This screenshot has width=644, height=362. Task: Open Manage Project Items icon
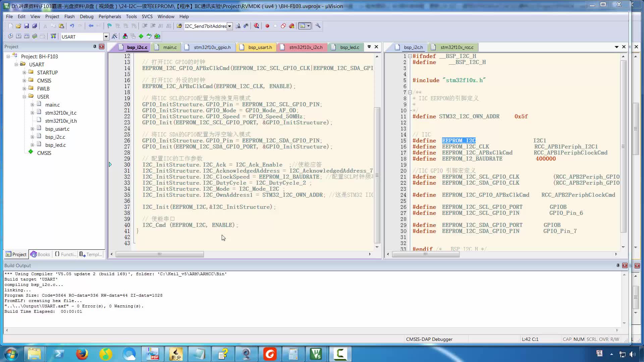125,36
